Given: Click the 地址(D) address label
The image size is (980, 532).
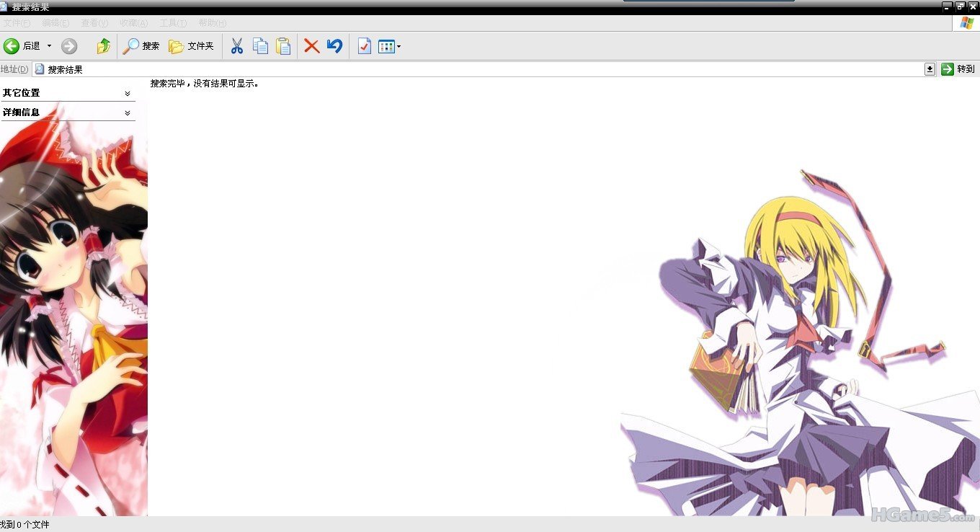Looking at the screenshot, I should (14, 69).
